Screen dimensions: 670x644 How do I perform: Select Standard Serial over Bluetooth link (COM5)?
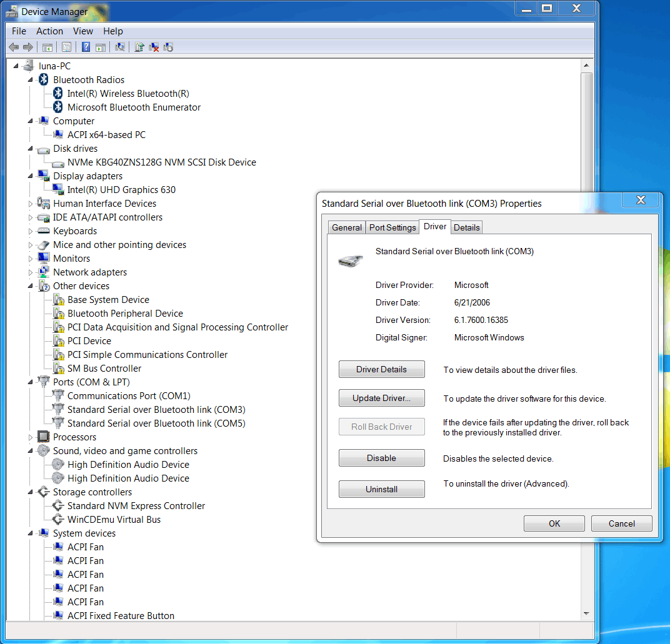click(x=156, y=424)
